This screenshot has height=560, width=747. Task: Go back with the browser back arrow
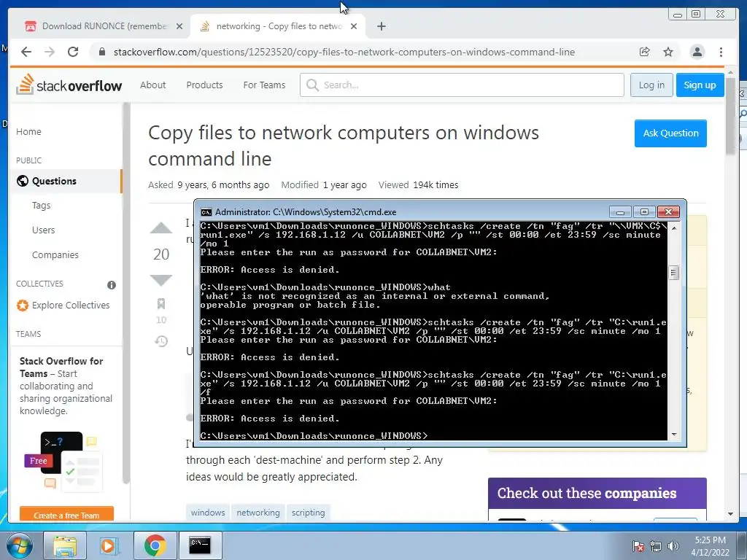pyautogui.click(x=26, y=52)
